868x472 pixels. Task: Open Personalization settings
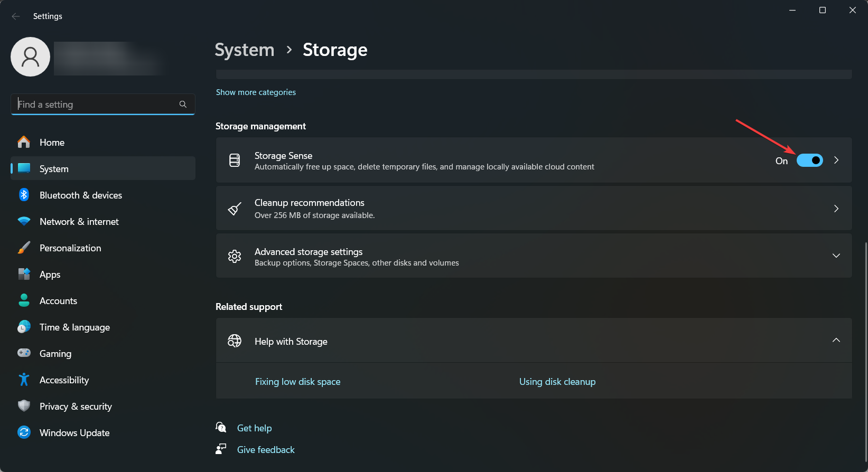coord(103,248)
